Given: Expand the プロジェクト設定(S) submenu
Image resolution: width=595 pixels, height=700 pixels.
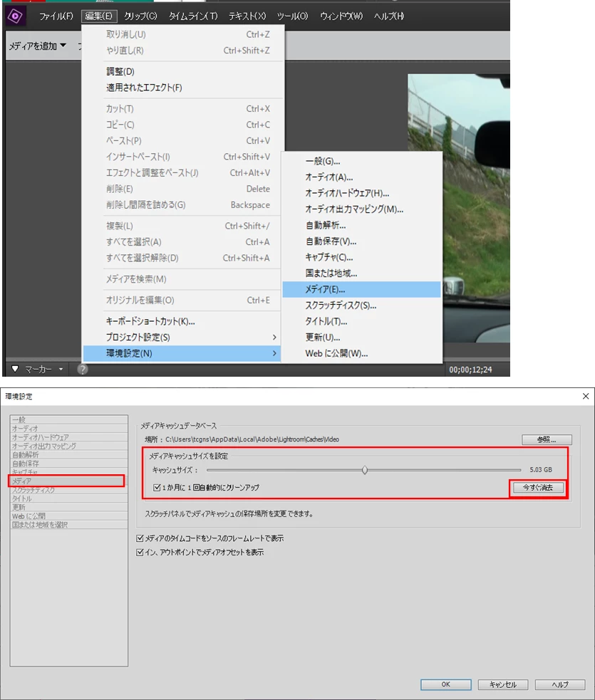Looking at the screenshot, I should pos(182,338).
